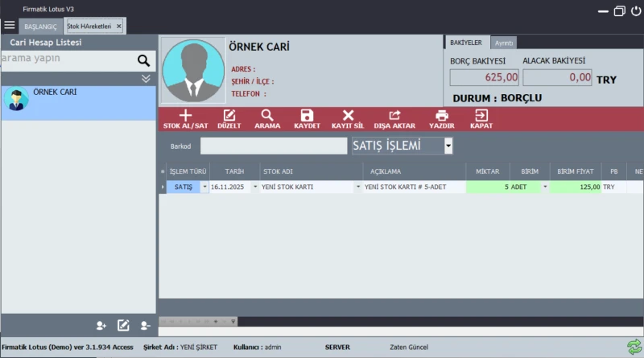Switch to the BAŞLANGIÇ tab
Viewport: 644px width, 358px height.
click(x=40, y=27)
